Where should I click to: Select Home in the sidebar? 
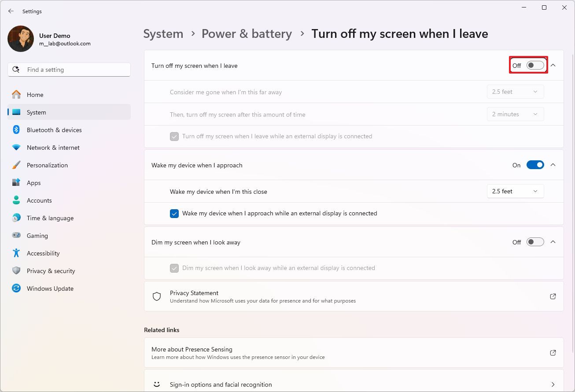click(x=35, y=94)
